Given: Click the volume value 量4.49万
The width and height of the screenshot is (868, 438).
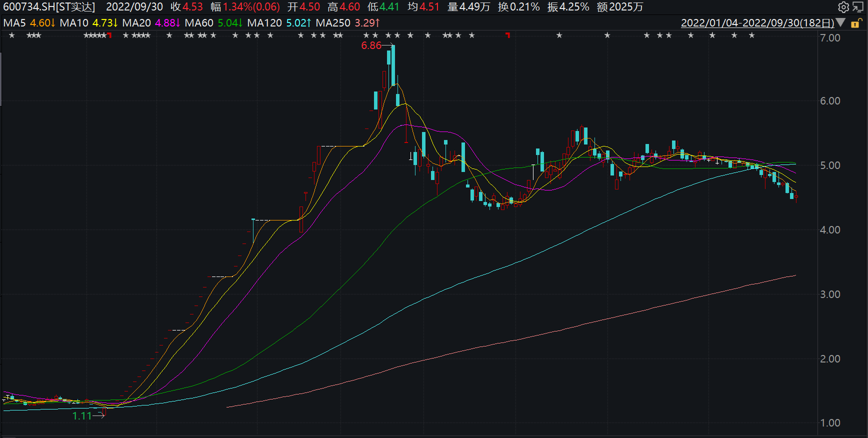Looking at the screenshot, I should pos(468,7).
